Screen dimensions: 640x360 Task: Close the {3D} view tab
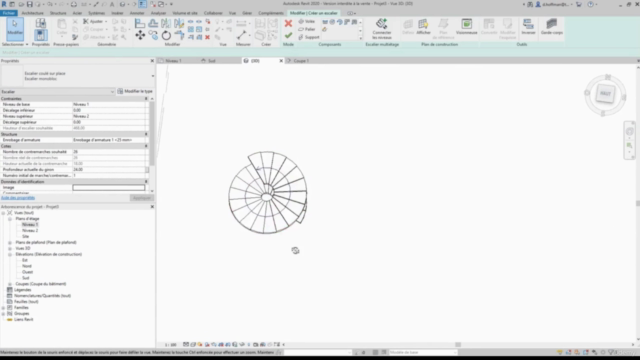click(281, 60)
